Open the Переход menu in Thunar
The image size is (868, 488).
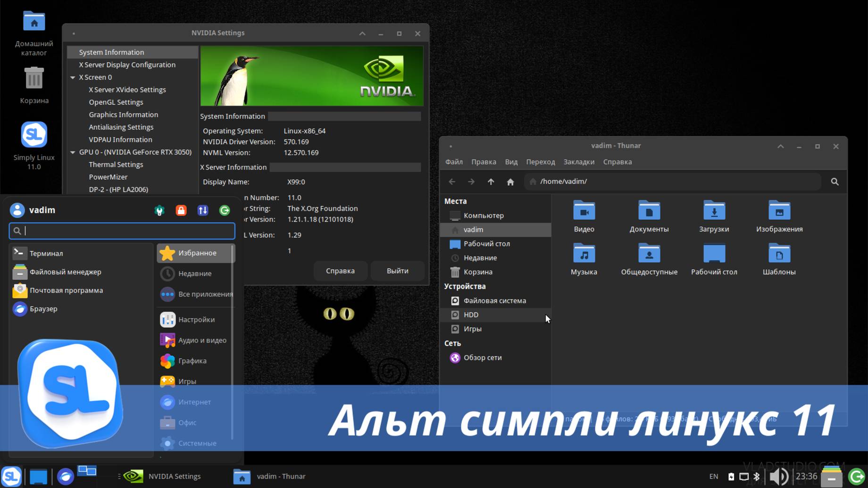coord(541,162)
